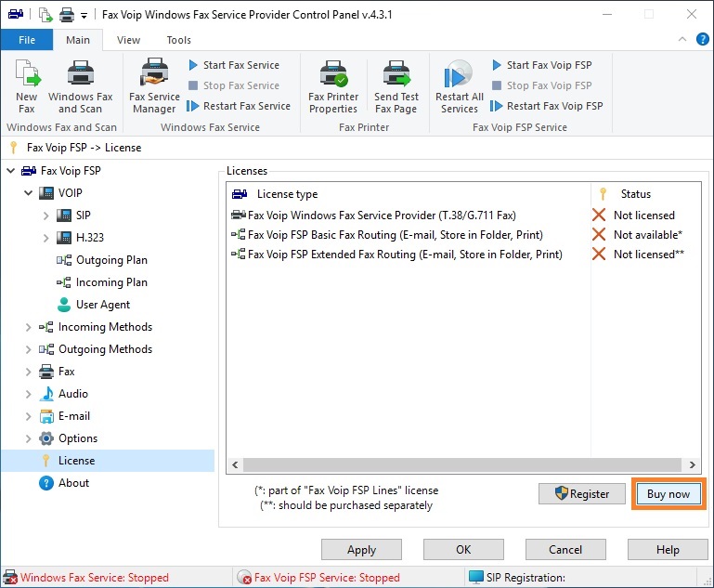Open Fax Service Manager

point(154,85)
